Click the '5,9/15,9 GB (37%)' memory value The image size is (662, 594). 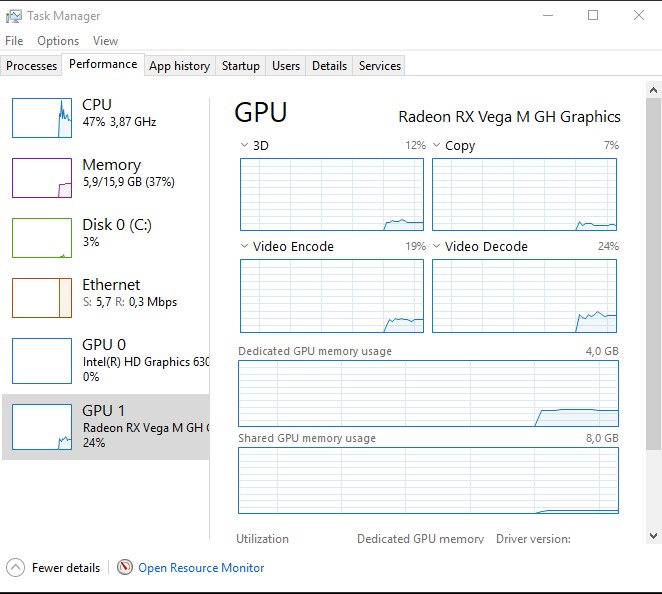click(x=129, y=182)
